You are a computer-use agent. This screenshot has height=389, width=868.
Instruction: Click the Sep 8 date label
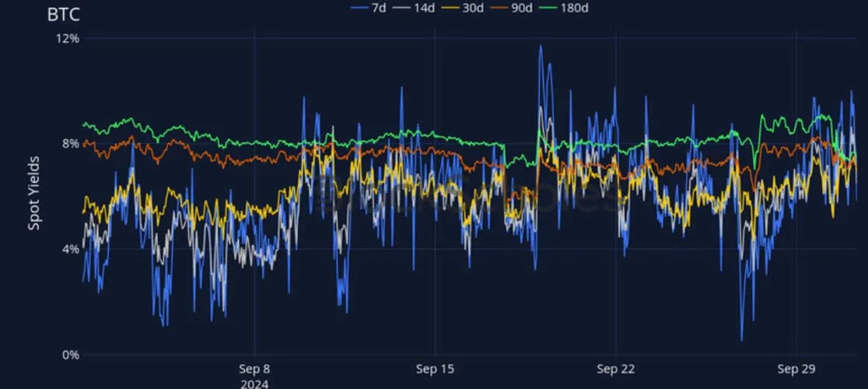[254, 370]
